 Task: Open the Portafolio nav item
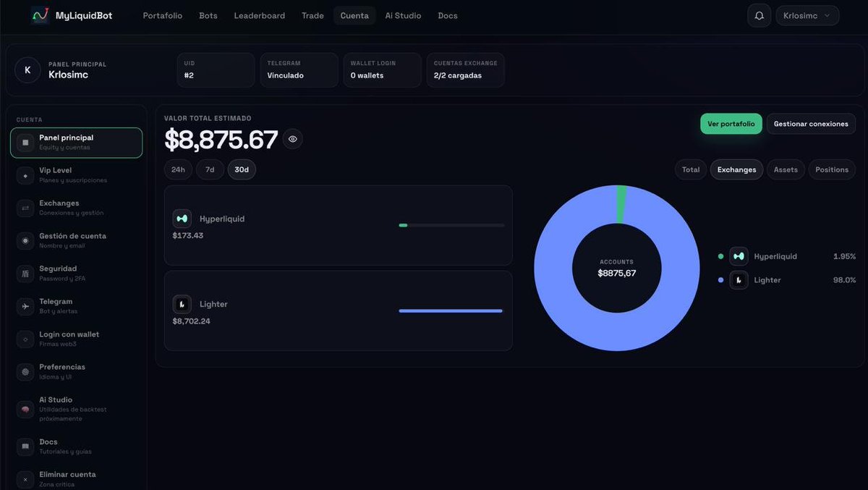[163, 15]
